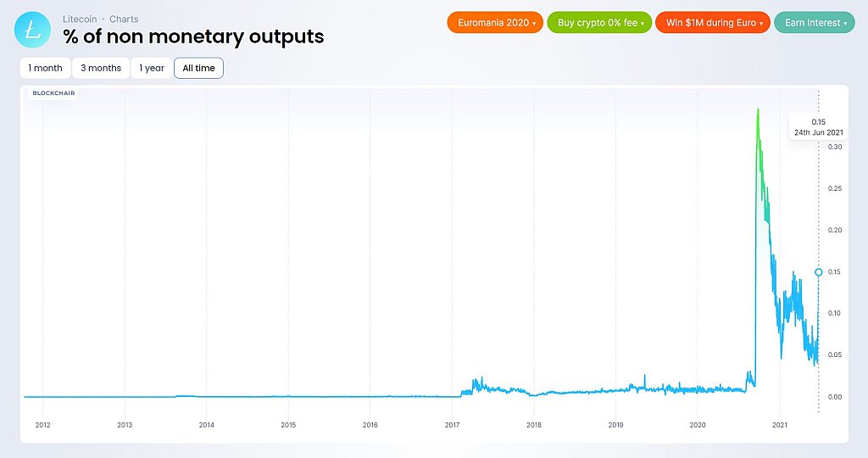Follow the Litecoin breadcrumb link
This screenshot has width=868, height=458.
[80, 19]
